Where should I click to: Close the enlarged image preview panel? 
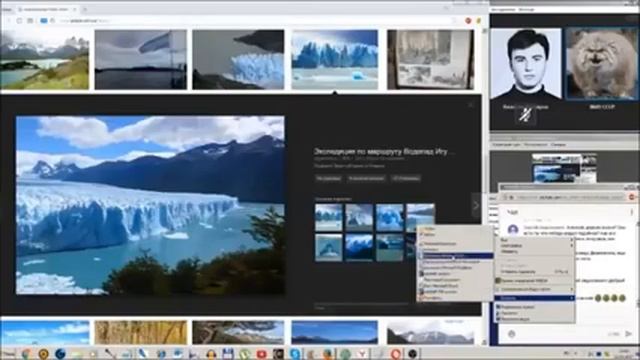tap(470, 105)
